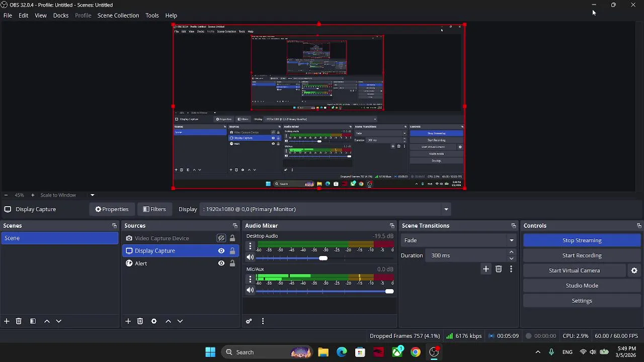Open the View menu
The image size is (644, 362).
[41, 16]
